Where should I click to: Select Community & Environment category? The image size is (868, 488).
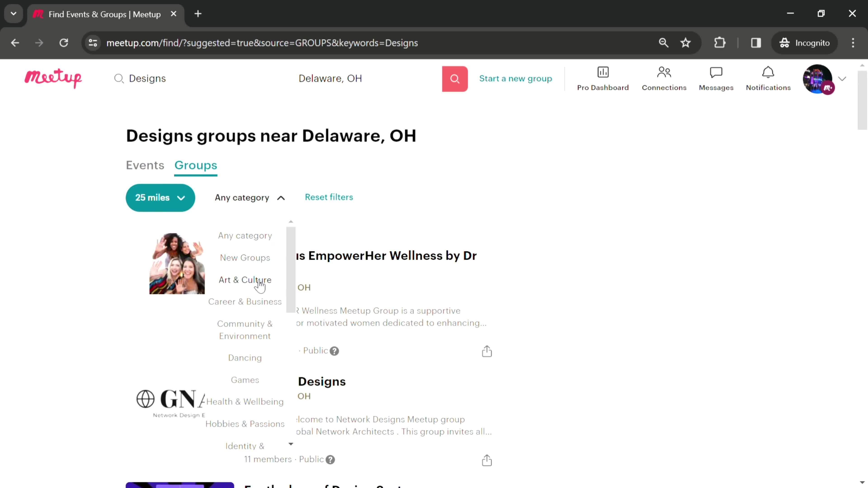click(245, 330)
